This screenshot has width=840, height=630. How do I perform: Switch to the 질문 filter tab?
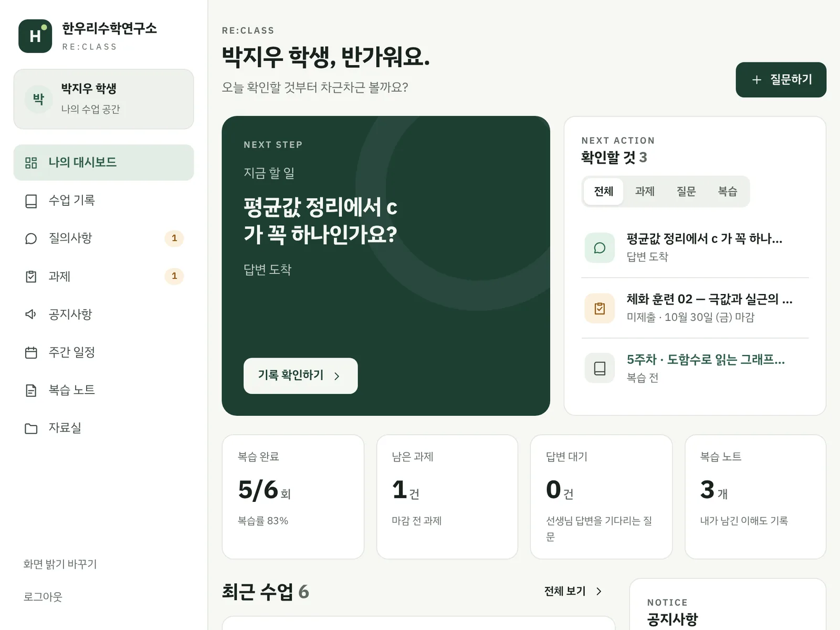coord(686,191)
